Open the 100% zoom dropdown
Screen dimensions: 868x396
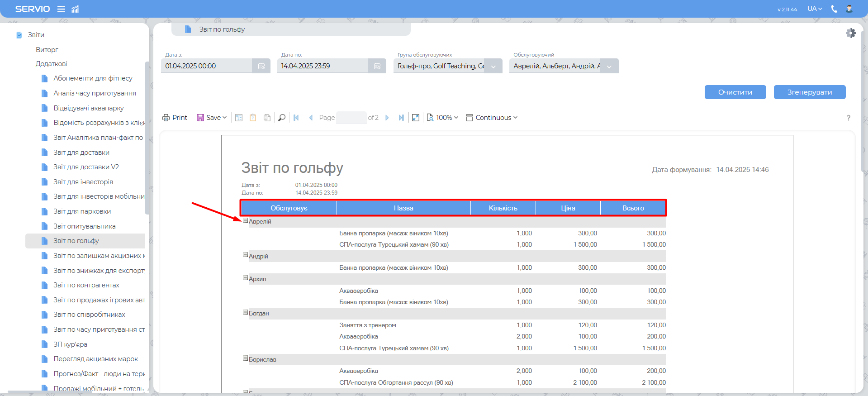pos(443,118)
